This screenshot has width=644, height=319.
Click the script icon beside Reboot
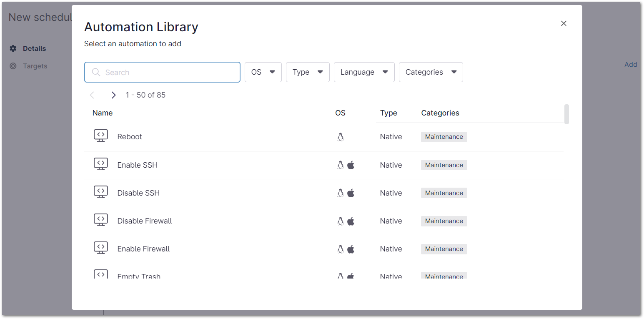coord(100,136)
